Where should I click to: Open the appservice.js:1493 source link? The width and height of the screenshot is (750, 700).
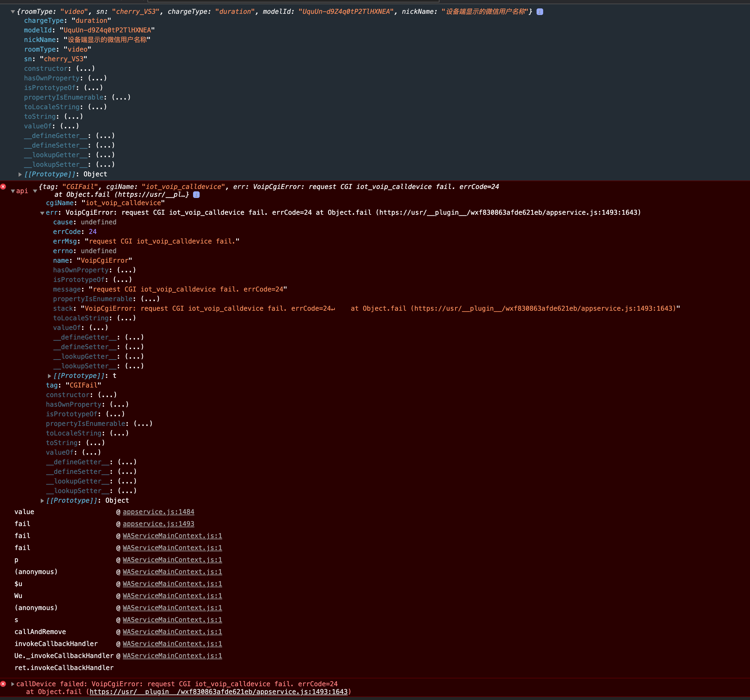[158, 524]
